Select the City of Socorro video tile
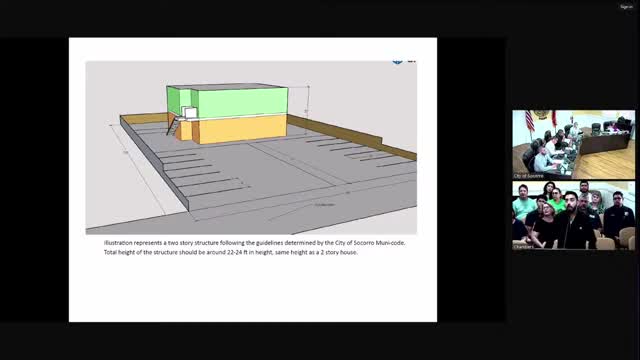 pos(573,144)
